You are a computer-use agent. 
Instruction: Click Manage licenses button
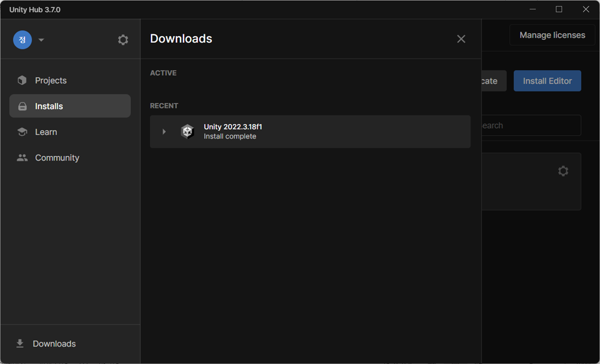pos(552,35)
